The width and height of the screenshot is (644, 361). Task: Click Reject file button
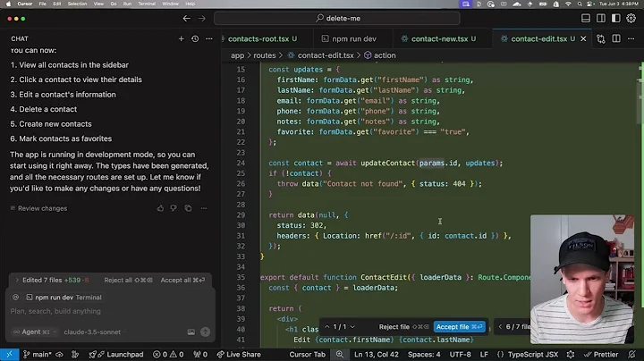click(x=403, y=327)
